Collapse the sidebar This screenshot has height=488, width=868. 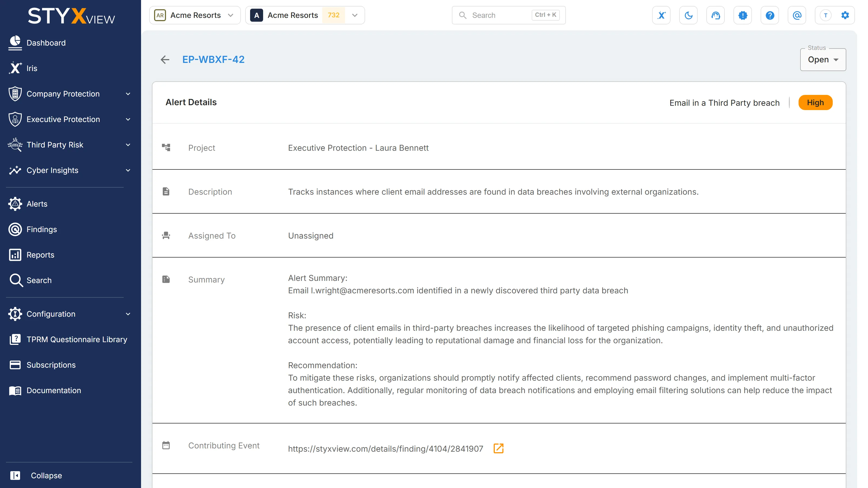(36, 476)
